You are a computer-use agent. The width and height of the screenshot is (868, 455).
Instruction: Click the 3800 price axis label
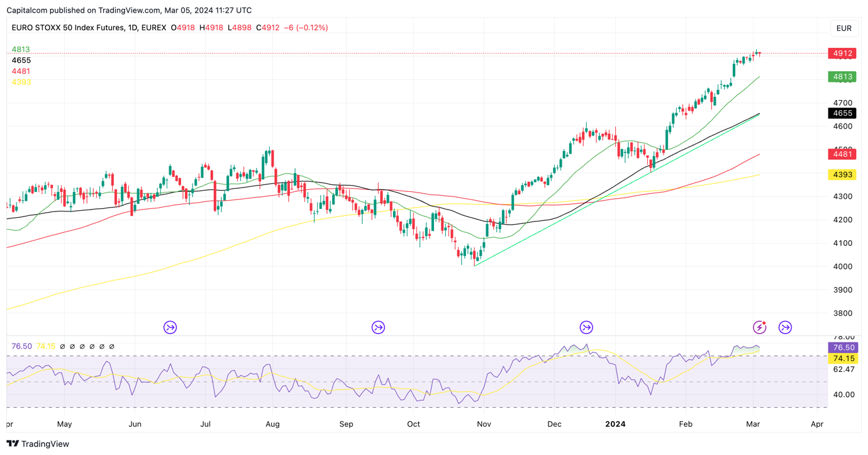click(843, 313)
